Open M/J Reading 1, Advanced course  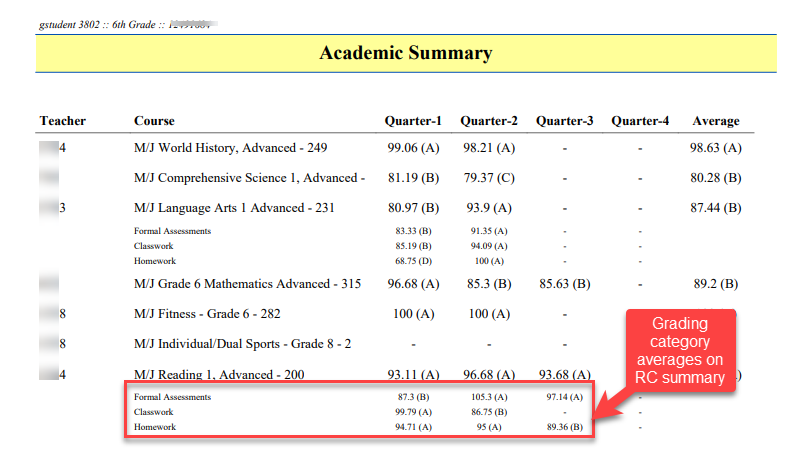tap(219, 375)
